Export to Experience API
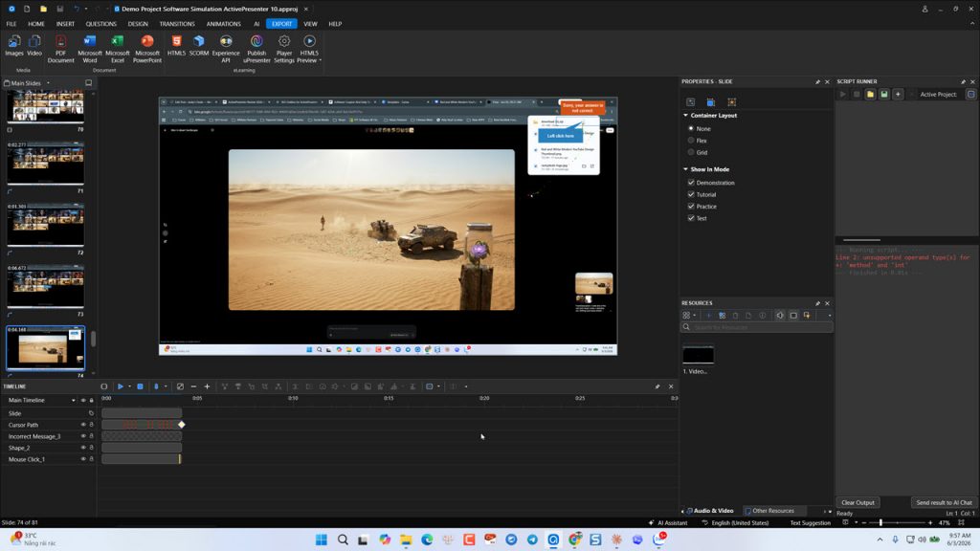 226,49
